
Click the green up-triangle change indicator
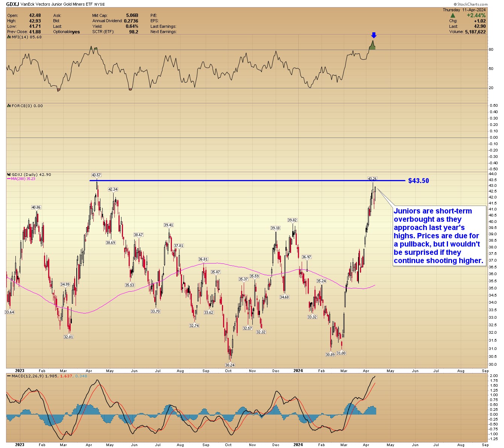(x=453, y=15)
